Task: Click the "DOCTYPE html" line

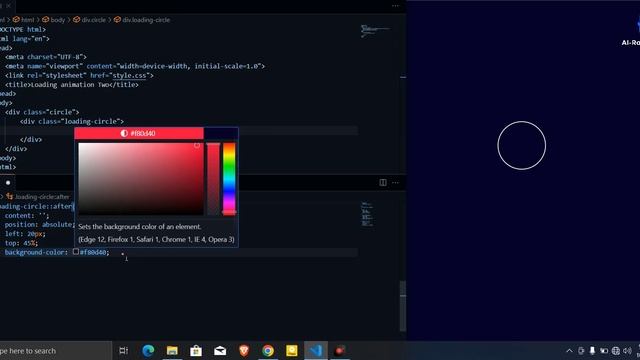Action: [x=23, y=29]
